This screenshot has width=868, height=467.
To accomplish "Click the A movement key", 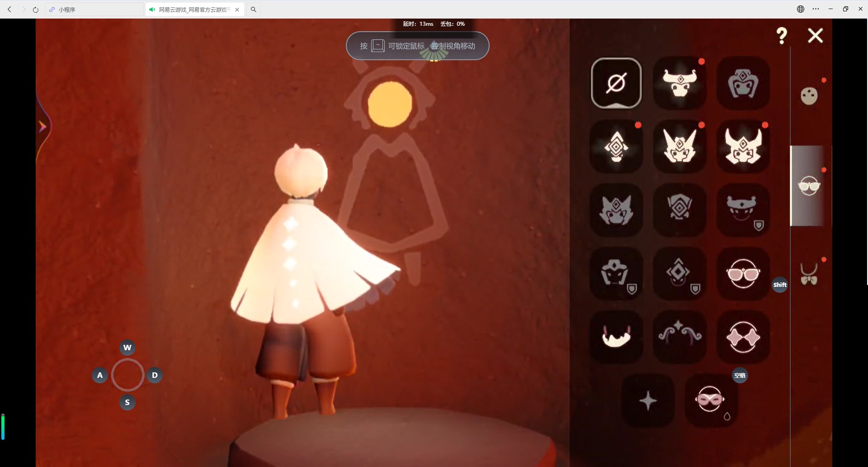I will point(100,375).
